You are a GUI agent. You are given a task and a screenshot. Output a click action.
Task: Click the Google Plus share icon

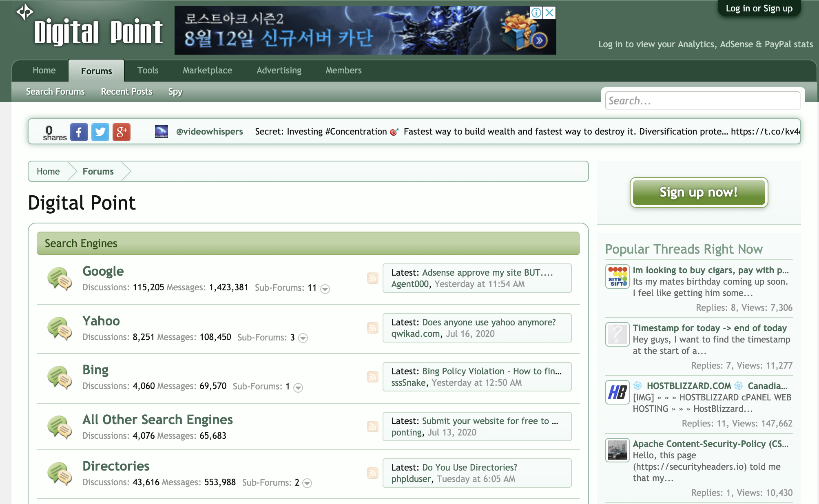click(121, 132)
